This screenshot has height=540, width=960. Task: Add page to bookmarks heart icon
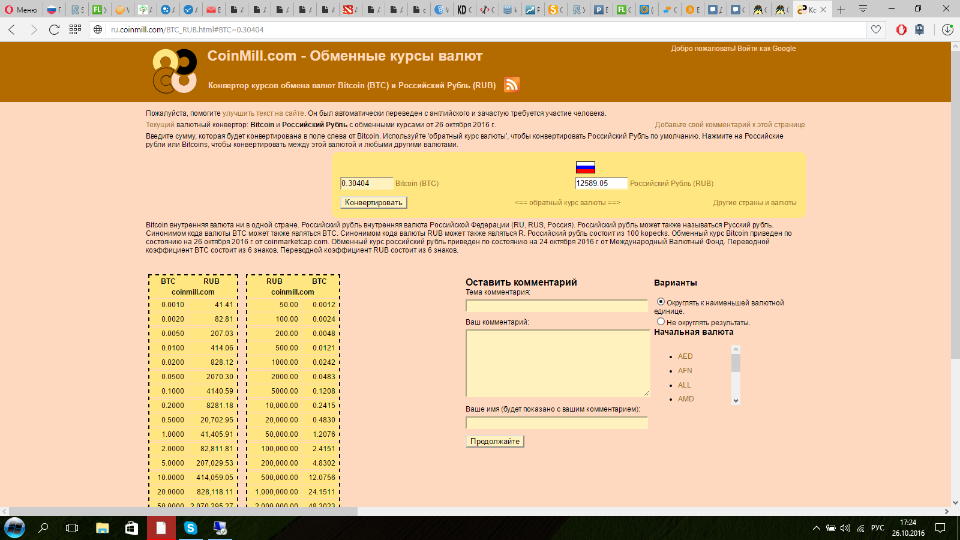click(876, 29)
